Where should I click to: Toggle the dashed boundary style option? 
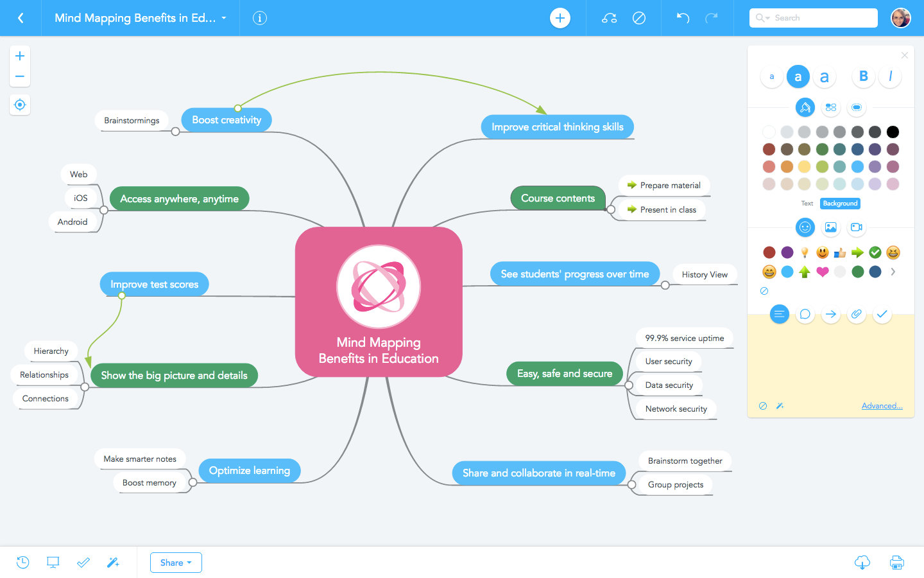pos(857,107)
